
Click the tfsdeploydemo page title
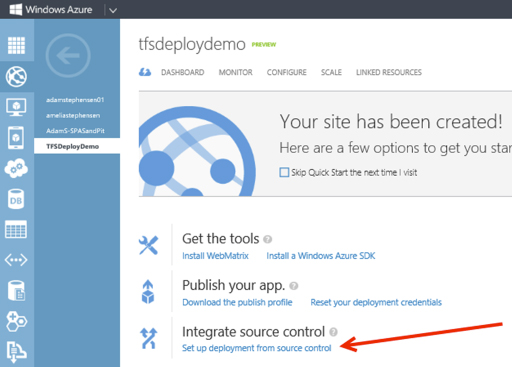[192, 44]
